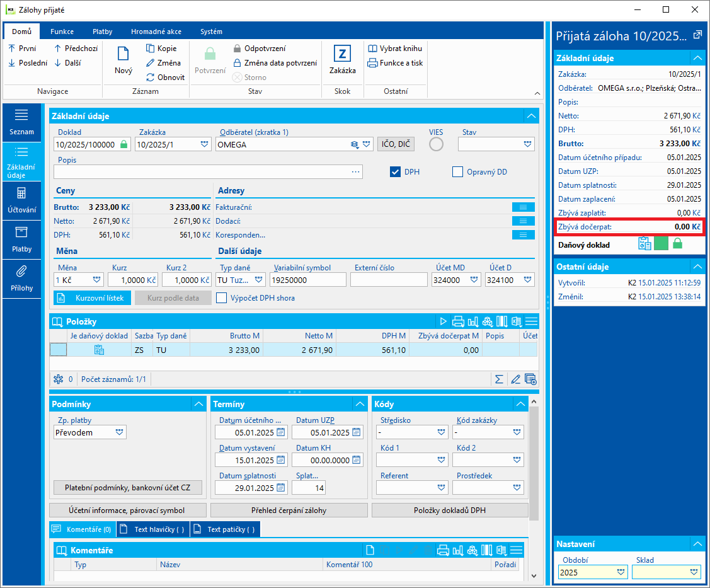Click the IČO, DIČ button
This screenshot has width=710, height=588.
click(x=396, y=145)
